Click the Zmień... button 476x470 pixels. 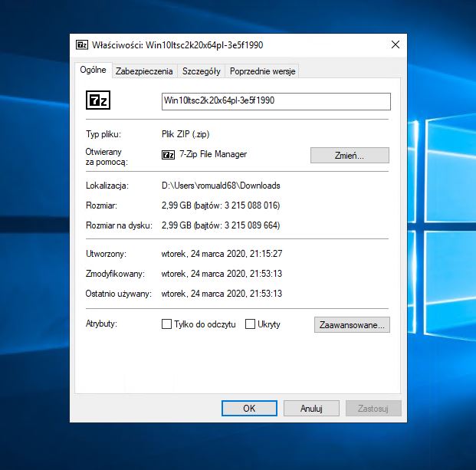(x=350, y=156)
